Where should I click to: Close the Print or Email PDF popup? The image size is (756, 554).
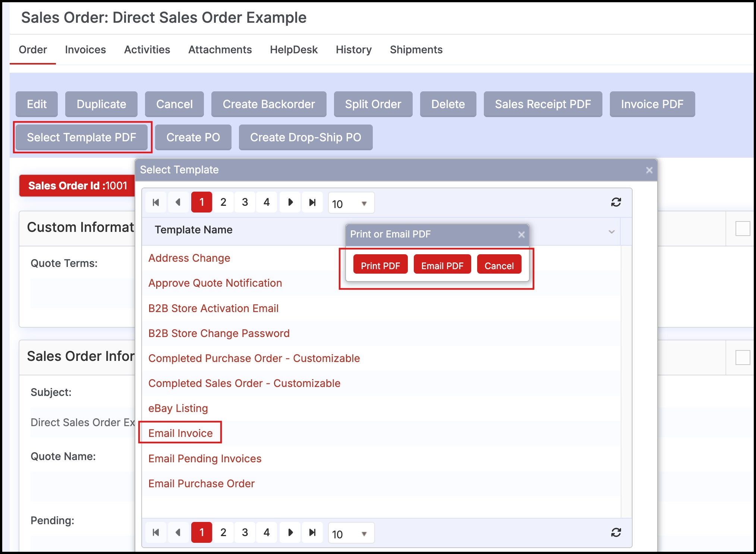tap(521, 234)
